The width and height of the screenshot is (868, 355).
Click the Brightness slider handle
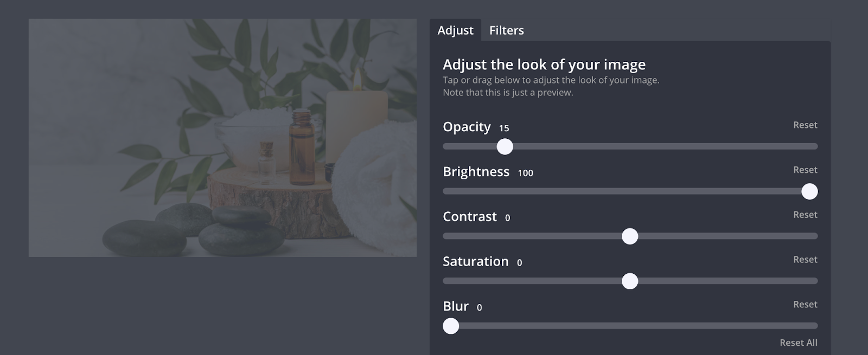click(809, 191)
